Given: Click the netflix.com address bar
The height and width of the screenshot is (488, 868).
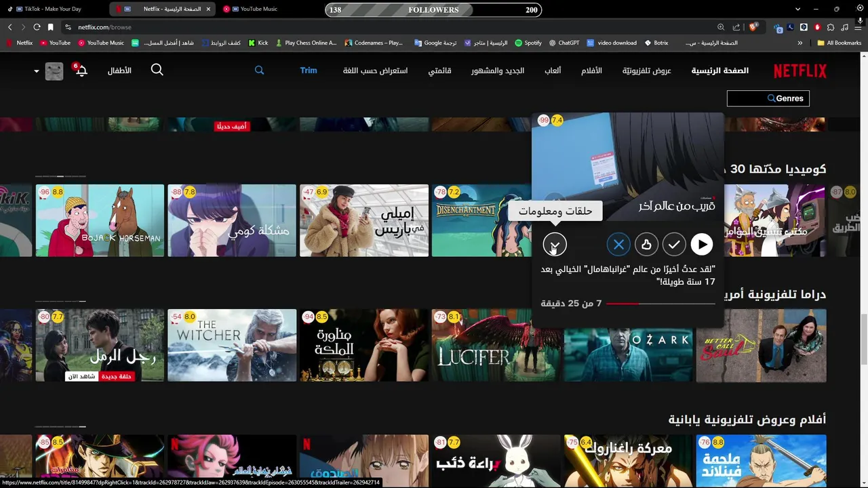Looking at the screenshot, I should pyautogui.click(x=387, y=27).
